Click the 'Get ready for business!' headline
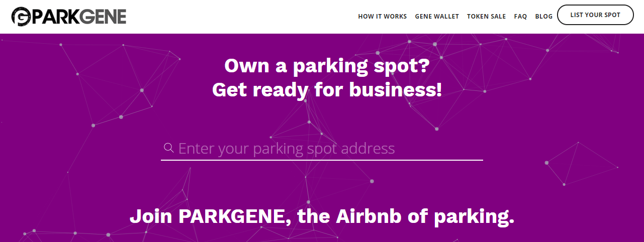 (x=327, y=90)
